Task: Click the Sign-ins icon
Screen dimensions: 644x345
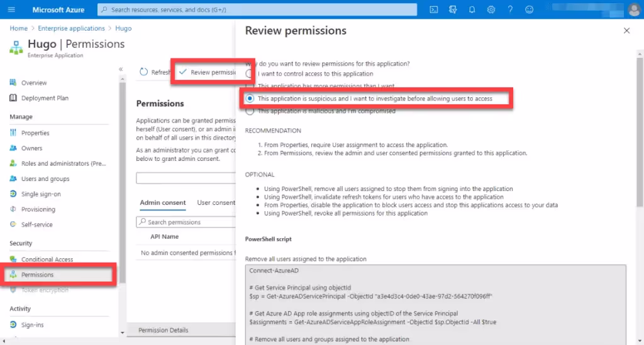Action: (x=13, y=324)
